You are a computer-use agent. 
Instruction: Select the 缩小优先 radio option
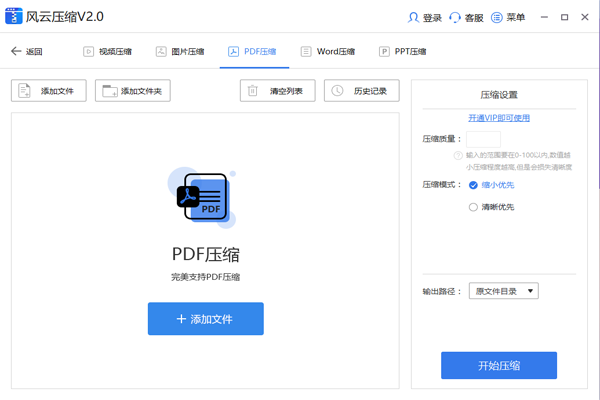click(473, 185)
